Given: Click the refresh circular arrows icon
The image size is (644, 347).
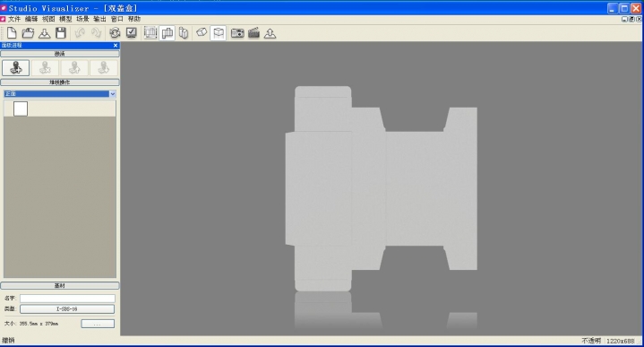Looking at the screenshot, I should (115, 33).
